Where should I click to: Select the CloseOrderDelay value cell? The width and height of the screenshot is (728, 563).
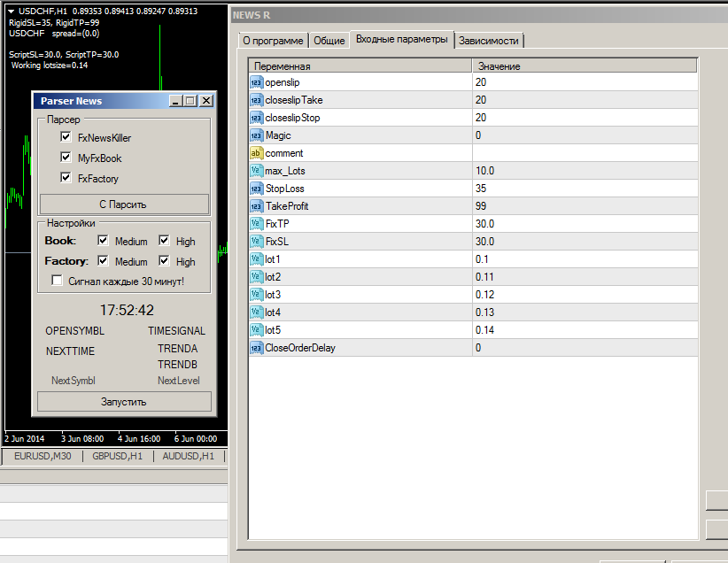[585, 348]
